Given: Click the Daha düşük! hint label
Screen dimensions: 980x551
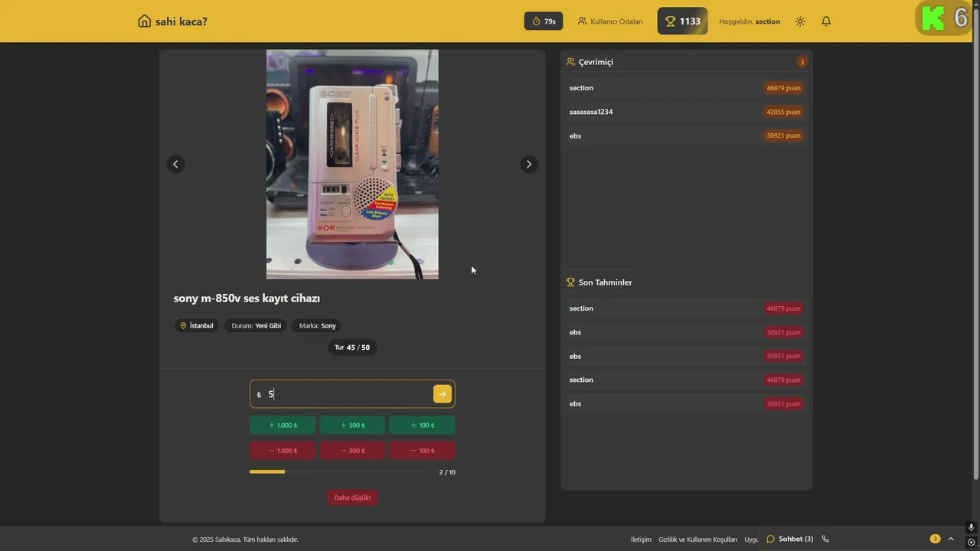Looking at the screenshot, I should tap(352, 497).
